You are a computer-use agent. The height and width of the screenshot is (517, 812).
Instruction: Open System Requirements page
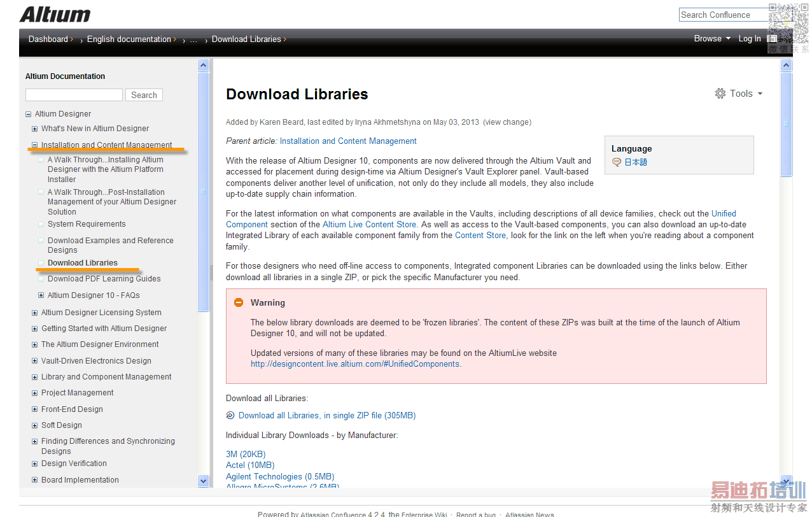point(87,224)
